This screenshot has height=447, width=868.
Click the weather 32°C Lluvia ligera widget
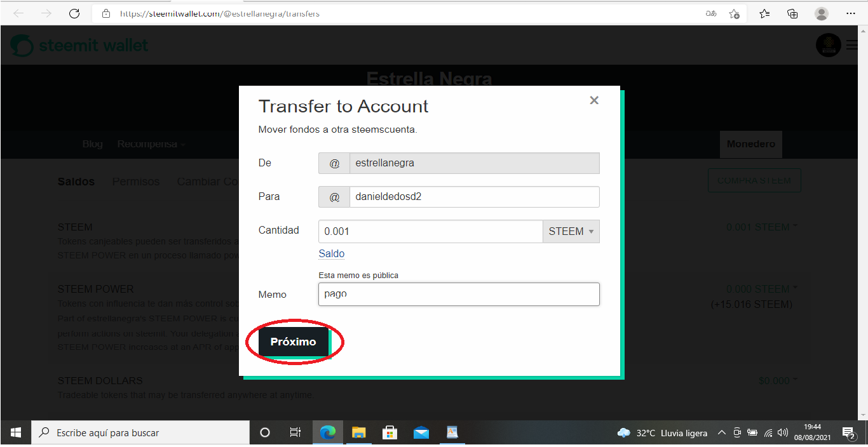[662, 433]
